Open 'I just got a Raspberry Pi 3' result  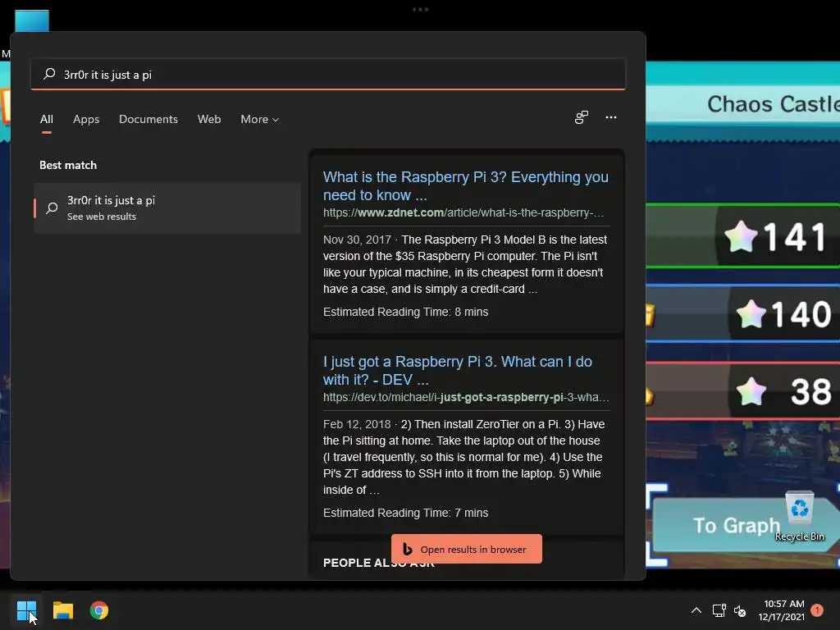coord(458,370)
